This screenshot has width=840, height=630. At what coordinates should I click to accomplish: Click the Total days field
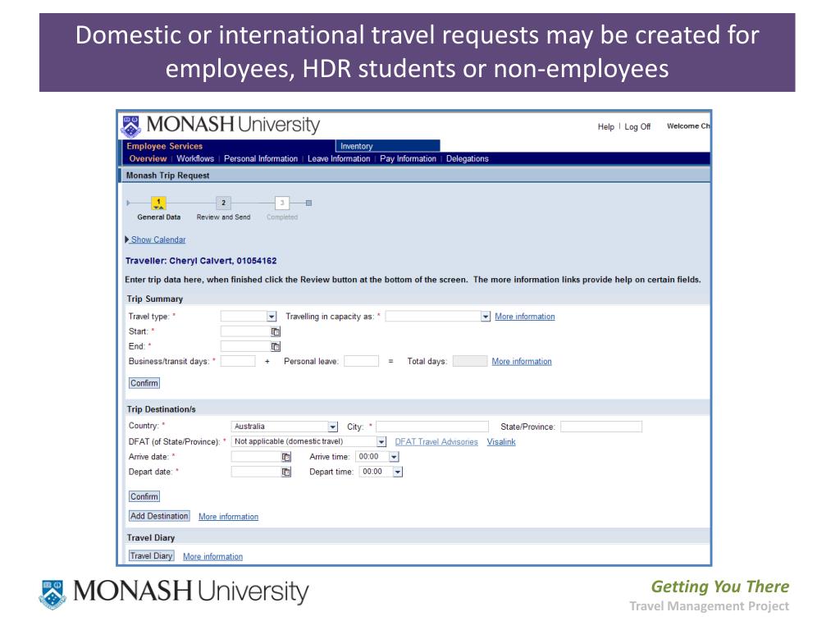click(x=470, y=362)
